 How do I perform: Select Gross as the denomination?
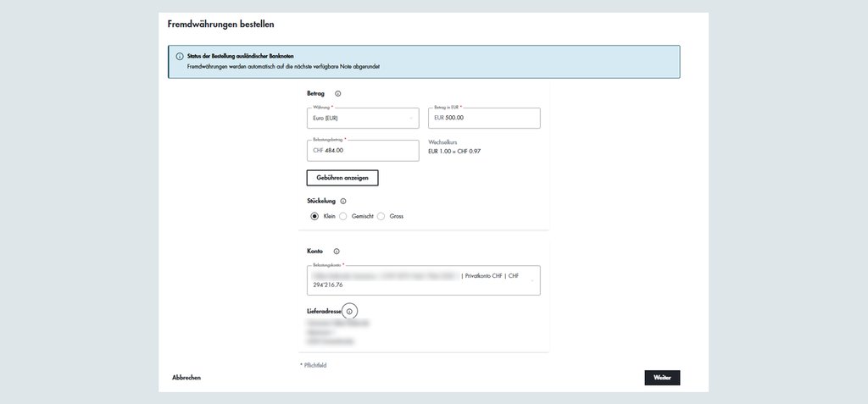tap(381, 216)
